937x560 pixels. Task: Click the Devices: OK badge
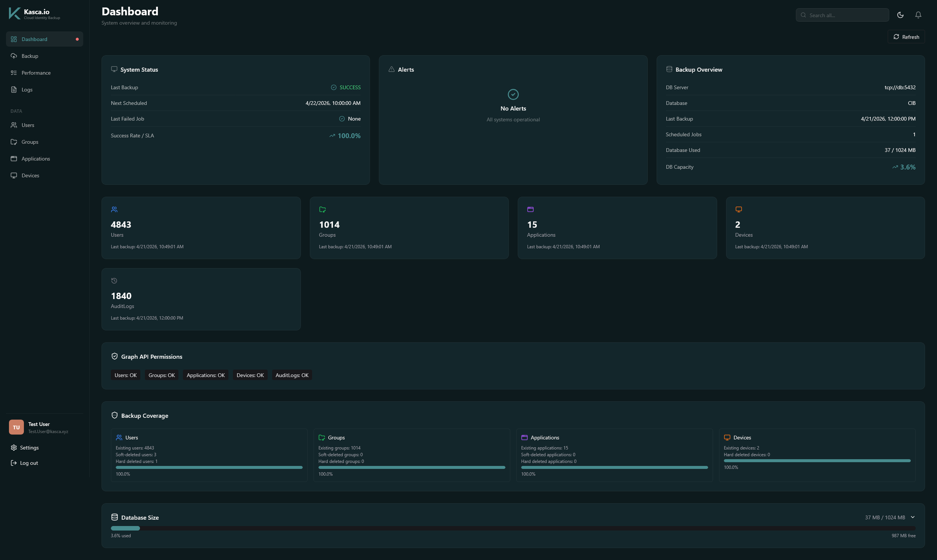point(250,375)
